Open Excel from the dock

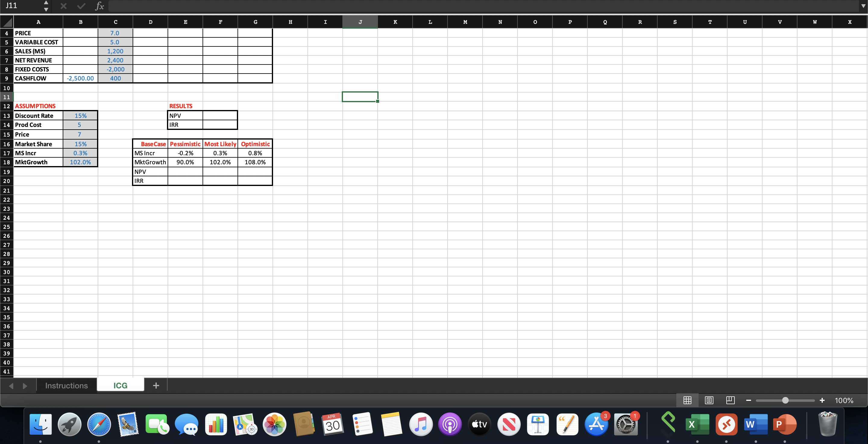pos(697,424)
